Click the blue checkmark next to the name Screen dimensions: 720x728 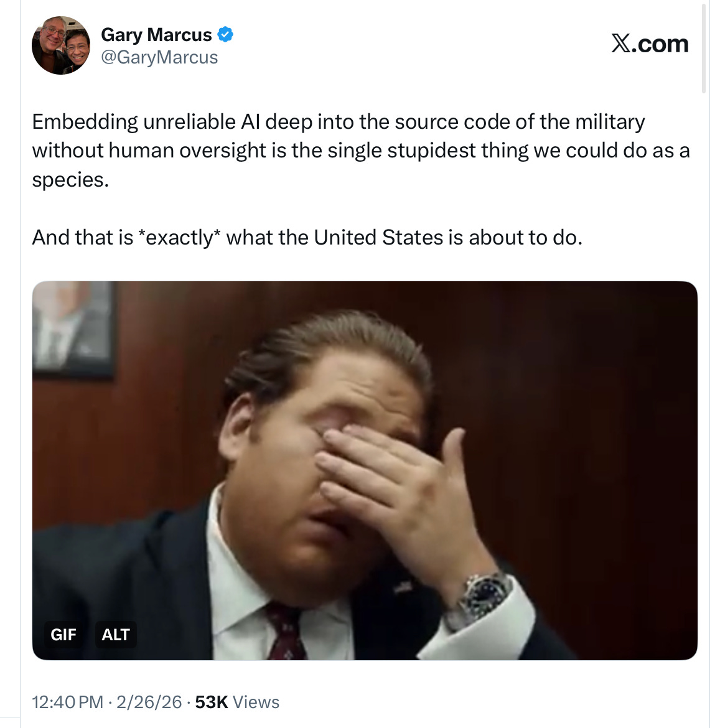click(x=225, y=34)
